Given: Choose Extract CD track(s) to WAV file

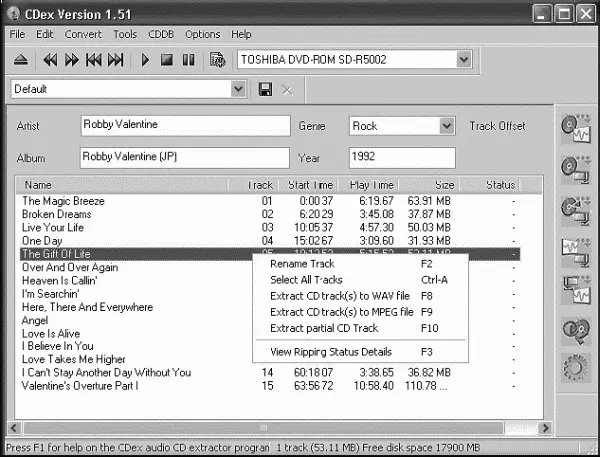Looking at the screenshot, I should (360, 296).
